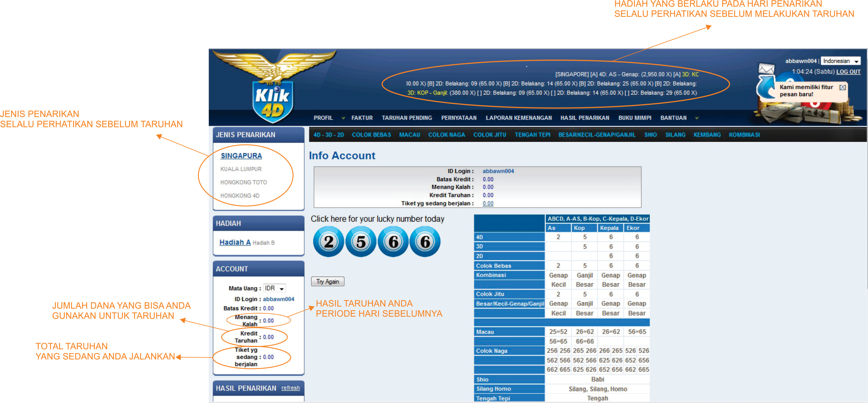The image size is (868, 403).
Task: Open the PERNYATAAN page
Action: (x=459, y=118)
